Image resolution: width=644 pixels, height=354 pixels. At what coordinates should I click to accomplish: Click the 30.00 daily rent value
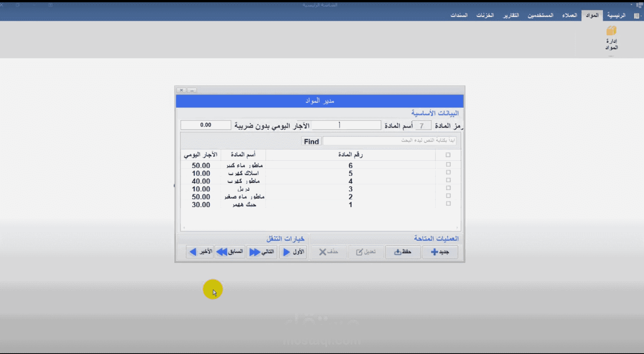pos(201,205)
